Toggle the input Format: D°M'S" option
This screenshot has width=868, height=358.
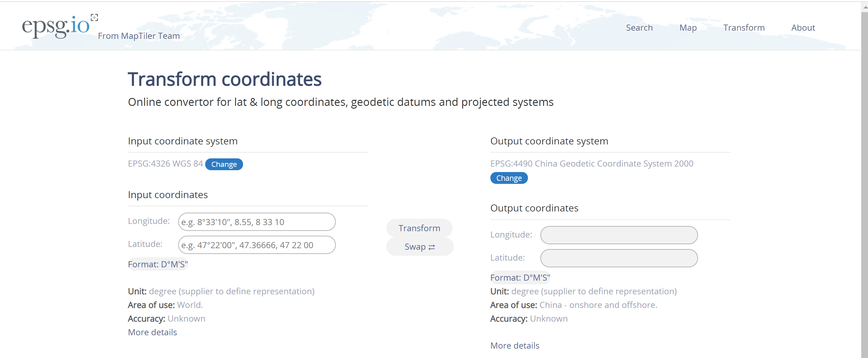tap(158, 264)
